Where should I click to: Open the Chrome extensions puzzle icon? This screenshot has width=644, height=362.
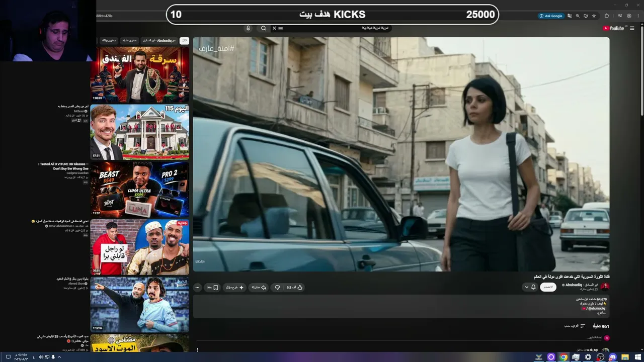607,16
